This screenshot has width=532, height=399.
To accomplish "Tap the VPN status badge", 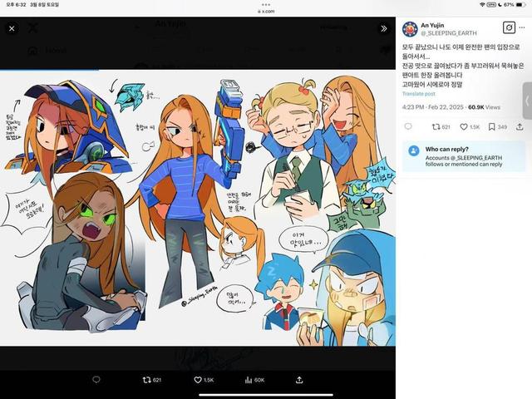I will [x=491, y=5].
